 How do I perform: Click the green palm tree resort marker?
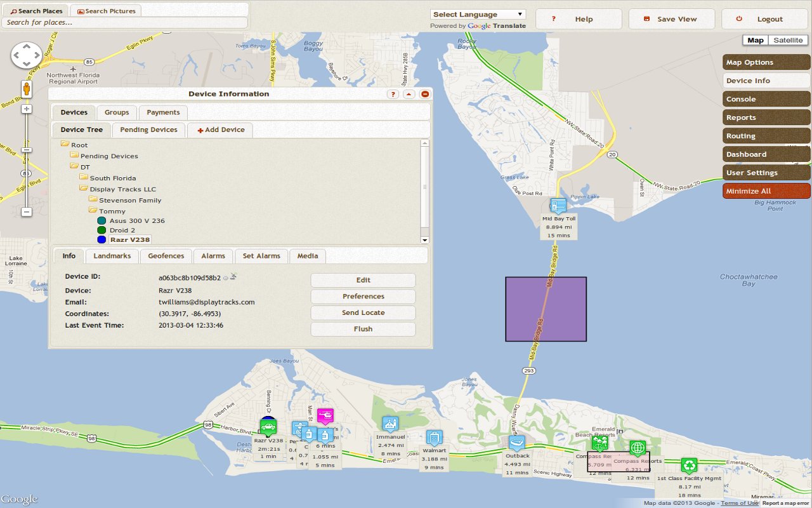(x=599, y=443)
